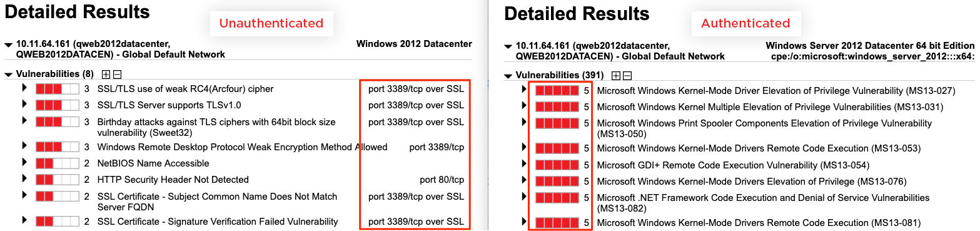This screenshot has width=980, height=231.
Task: Expand all with plus icon beside Vulnerabilities (391)
Action: tap(616, 76)
